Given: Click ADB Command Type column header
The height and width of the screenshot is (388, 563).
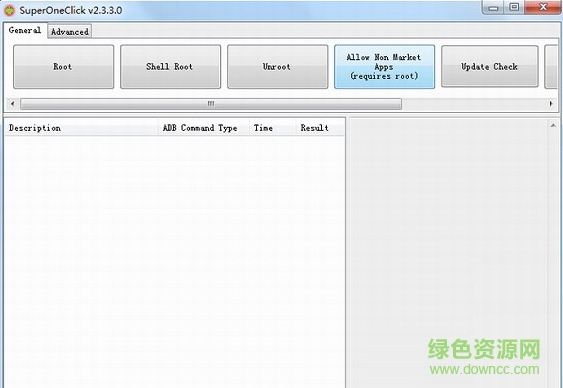Looking at the screenshot, I should (203, 128).
